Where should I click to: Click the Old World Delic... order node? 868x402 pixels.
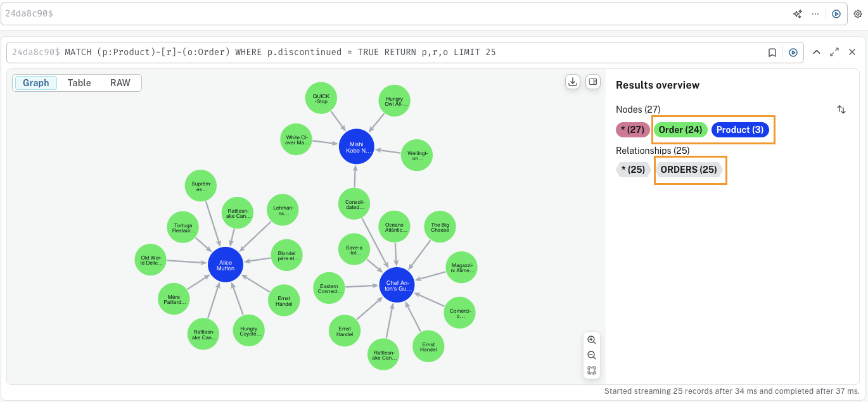pyautogui.click(x=151, y=260)
